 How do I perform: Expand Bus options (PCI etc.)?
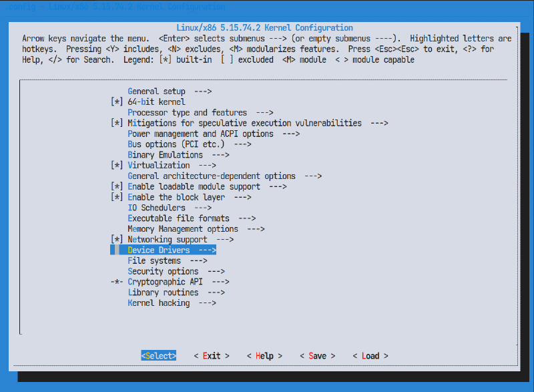189,144
